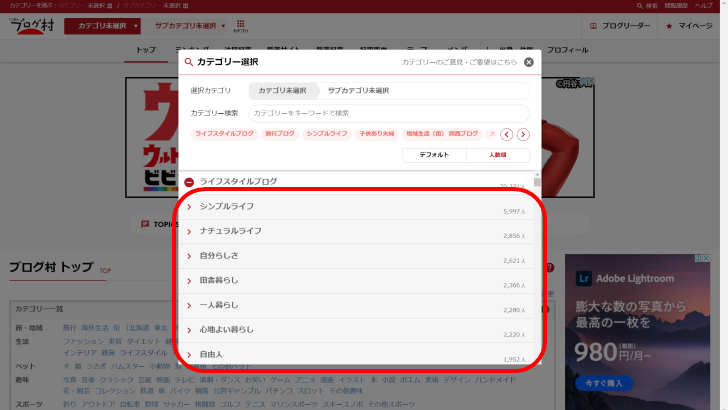Open the カテゴリ未選択 red dropdown
728x410 pixels.
pyautogui.click(x=102, y=26)
